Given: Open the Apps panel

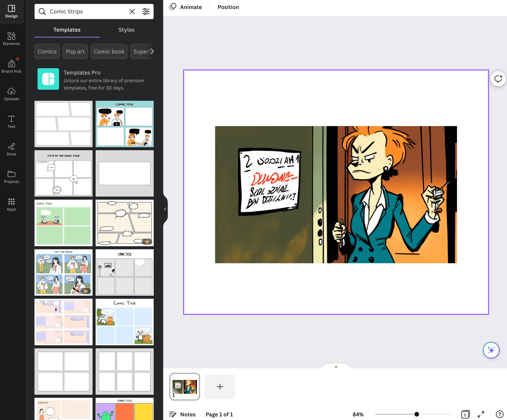Looking at the screenshot, I should click(x=11, y=204).
